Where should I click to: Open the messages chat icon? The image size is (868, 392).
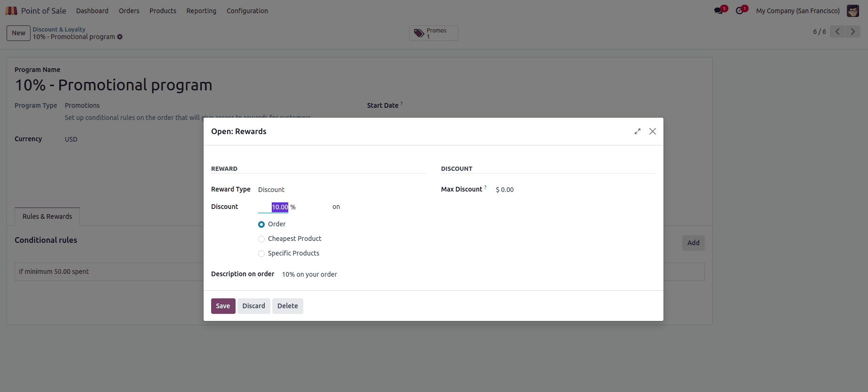(718, 10)
